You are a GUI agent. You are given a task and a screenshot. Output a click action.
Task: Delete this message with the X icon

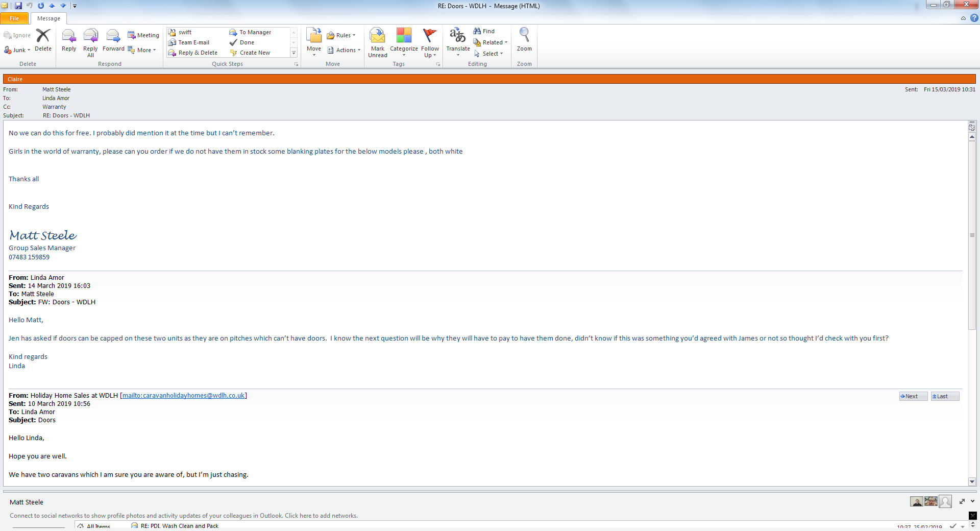coord(43,40)
